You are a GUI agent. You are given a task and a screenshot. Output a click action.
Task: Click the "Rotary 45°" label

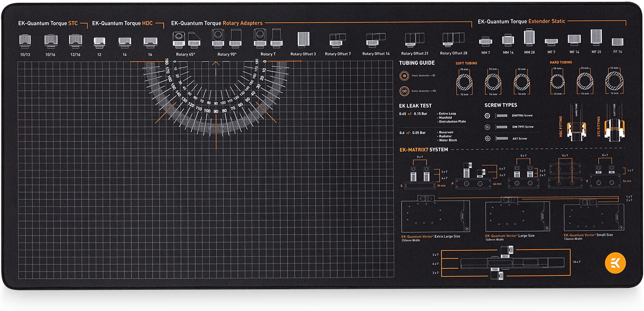coord(185,54)
